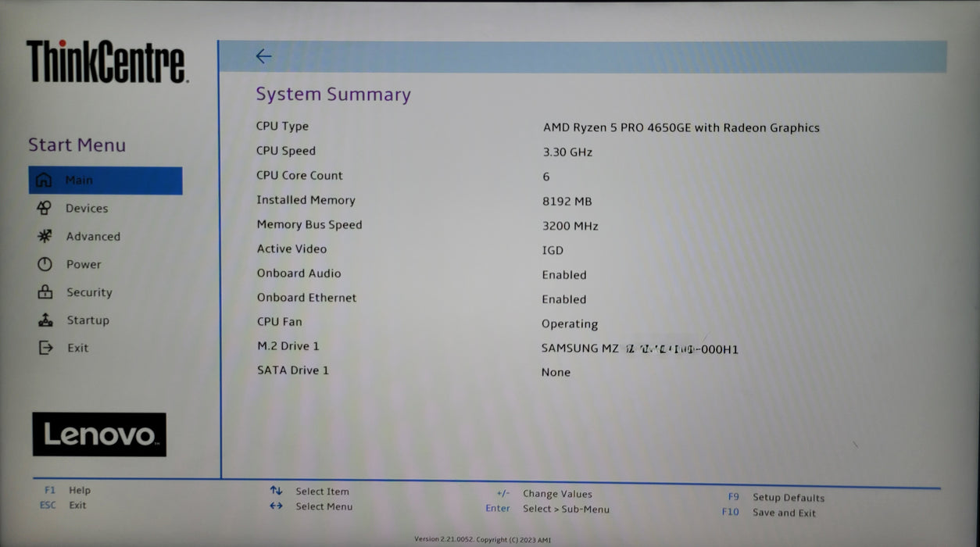This screenshot has height=547, width=980.
Task: Click Enabled value for Onboard Ethernet
Action: (x=564, y=299)
